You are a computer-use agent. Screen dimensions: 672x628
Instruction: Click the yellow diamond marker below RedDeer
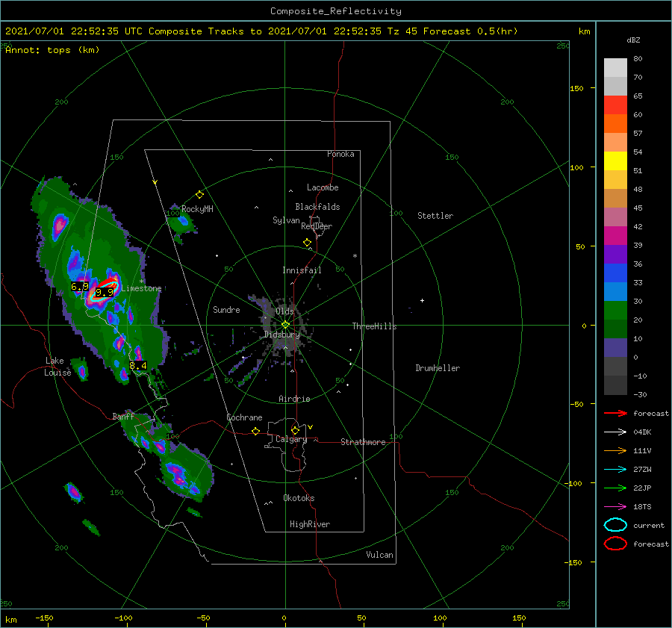point(307,243)
